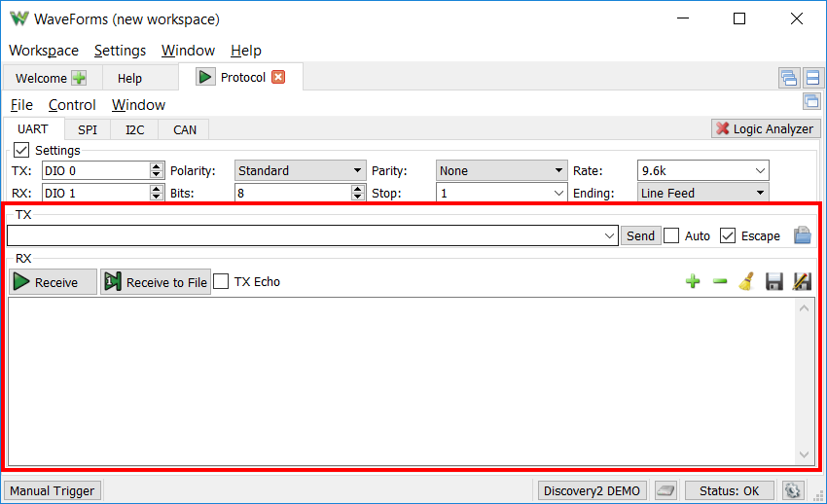Click the tile windows icon at top right
This screenshot has height=504, width=827.
click(x=812, y=78)
